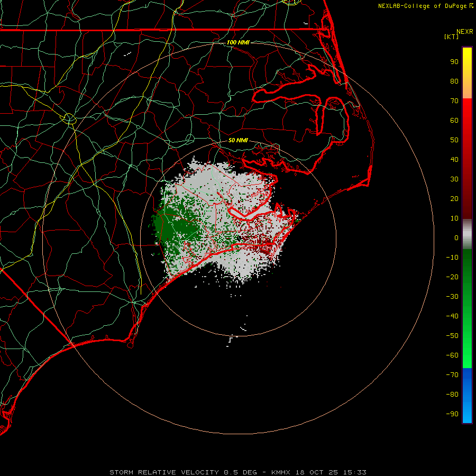Click the positive 30 value on velocity scale
This screenshot has width=476, height=476.
(x=454, y=179)
